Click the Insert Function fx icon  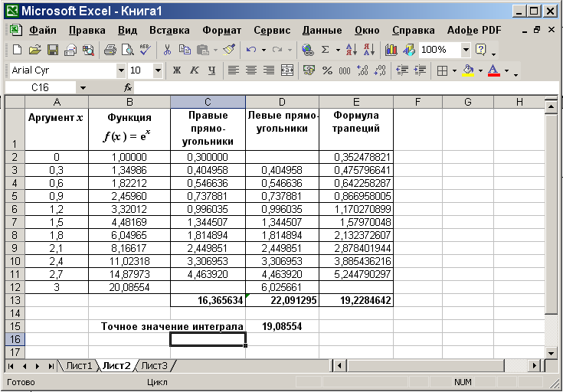128,87
